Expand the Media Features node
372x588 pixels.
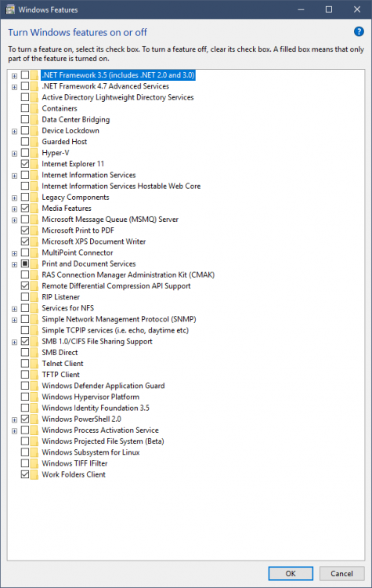click(x=14, y=209)
